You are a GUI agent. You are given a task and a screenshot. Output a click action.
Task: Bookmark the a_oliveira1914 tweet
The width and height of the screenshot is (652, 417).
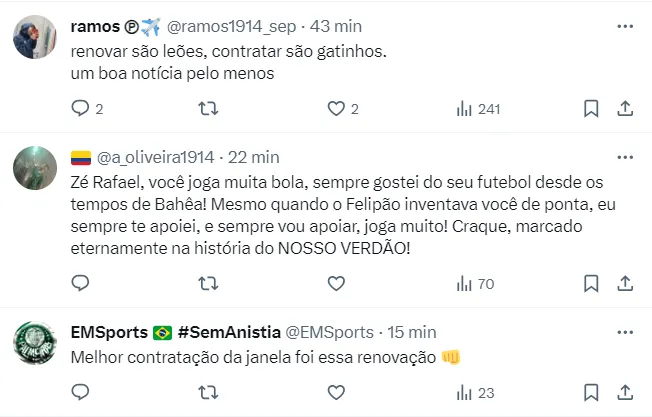591,284
